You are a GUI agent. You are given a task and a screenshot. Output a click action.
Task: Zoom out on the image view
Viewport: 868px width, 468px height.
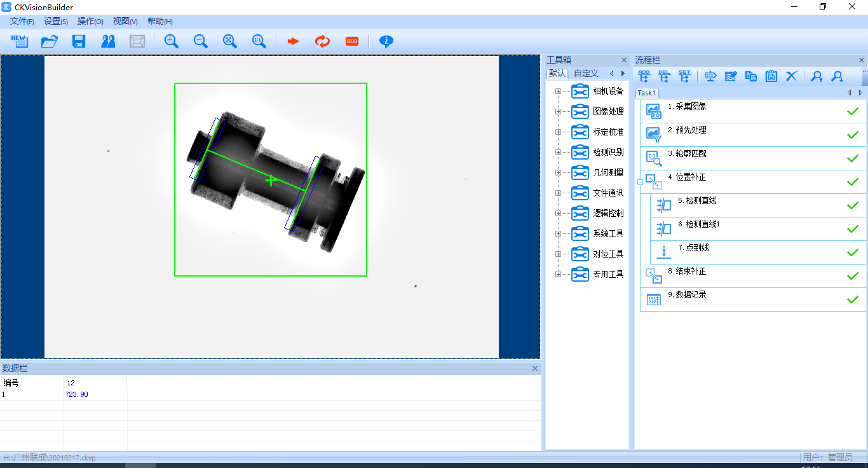tap(200, 41)
